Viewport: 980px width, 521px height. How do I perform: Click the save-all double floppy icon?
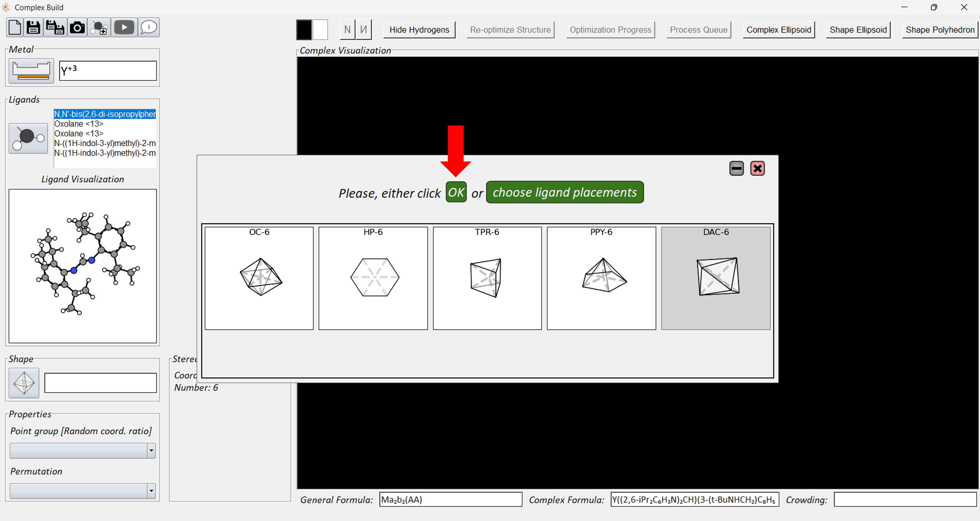point(55,27)
